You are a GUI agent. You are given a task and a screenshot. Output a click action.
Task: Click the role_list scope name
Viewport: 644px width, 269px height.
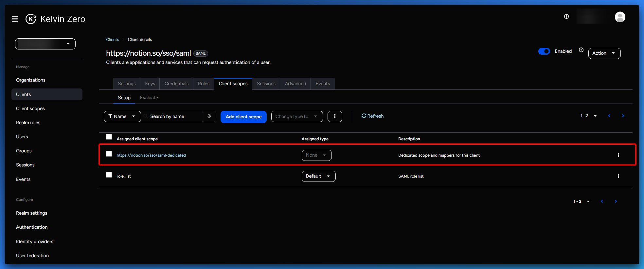click(124, 176)
